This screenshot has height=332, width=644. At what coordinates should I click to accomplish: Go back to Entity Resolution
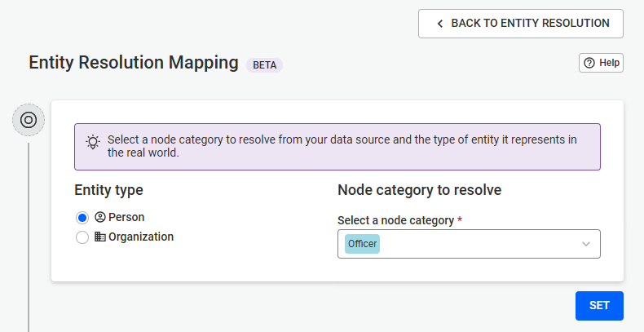point(521,24)
